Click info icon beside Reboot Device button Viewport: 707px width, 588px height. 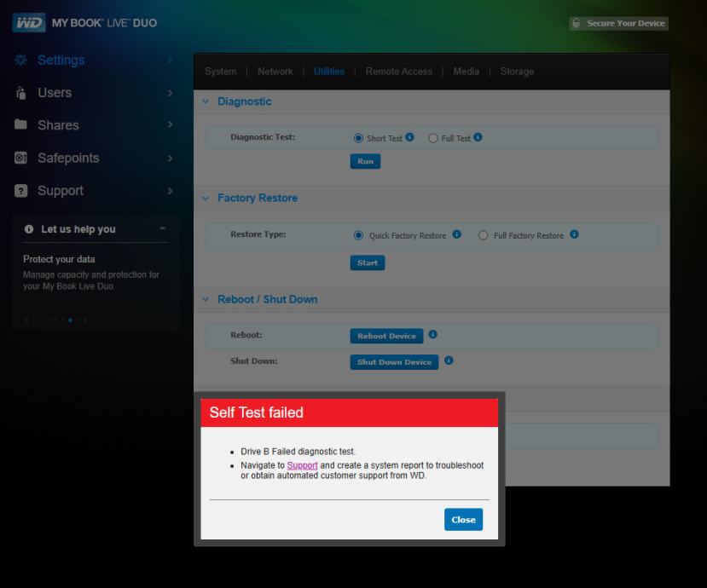(433, 334)
